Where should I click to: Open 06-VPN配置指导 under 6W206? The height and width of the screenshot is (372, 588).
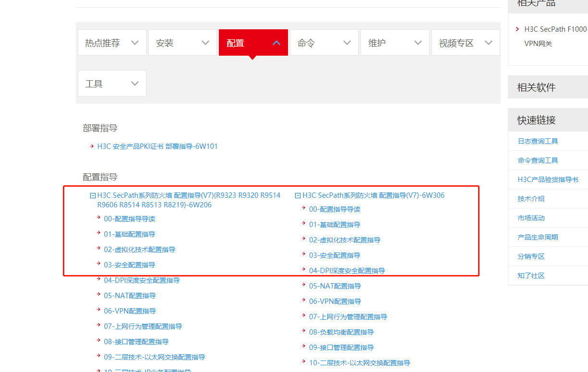click(x=130, y=311)
